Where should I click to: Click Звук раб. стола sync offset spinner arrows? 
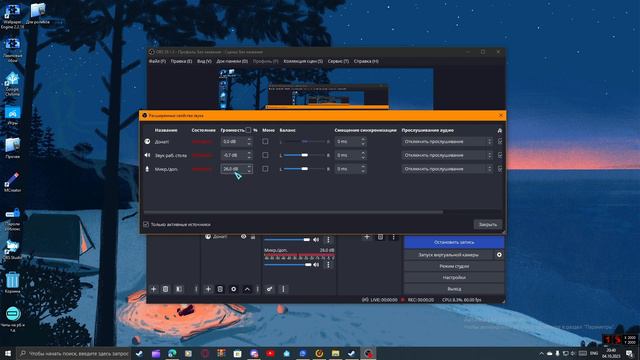(363, 155)
